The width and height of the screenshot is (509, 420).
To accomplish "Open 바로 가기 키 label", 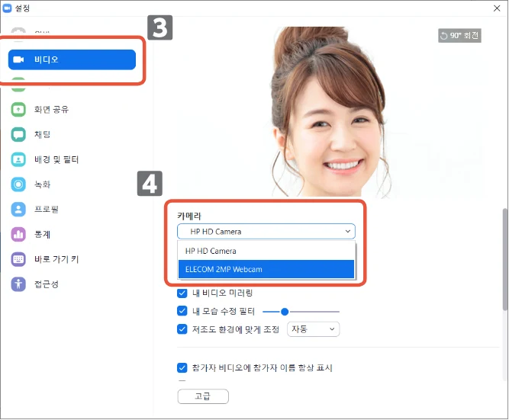I will (56, 259).
